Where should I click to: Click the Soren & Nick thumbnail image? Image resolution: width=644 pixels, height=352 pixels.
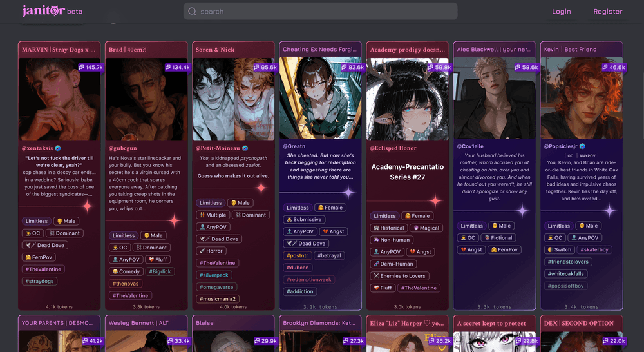(x=233, y=99)
